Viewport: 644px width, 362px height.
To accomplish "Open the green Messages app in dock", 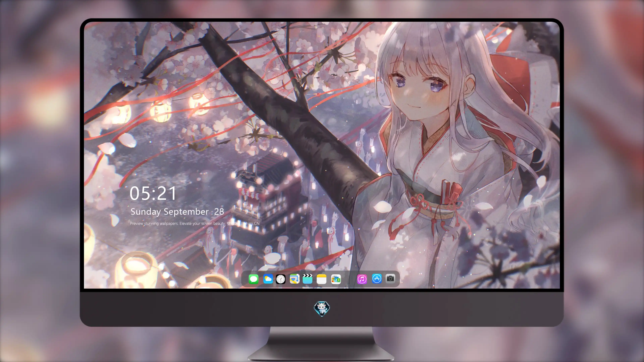I will click(254, 279).
